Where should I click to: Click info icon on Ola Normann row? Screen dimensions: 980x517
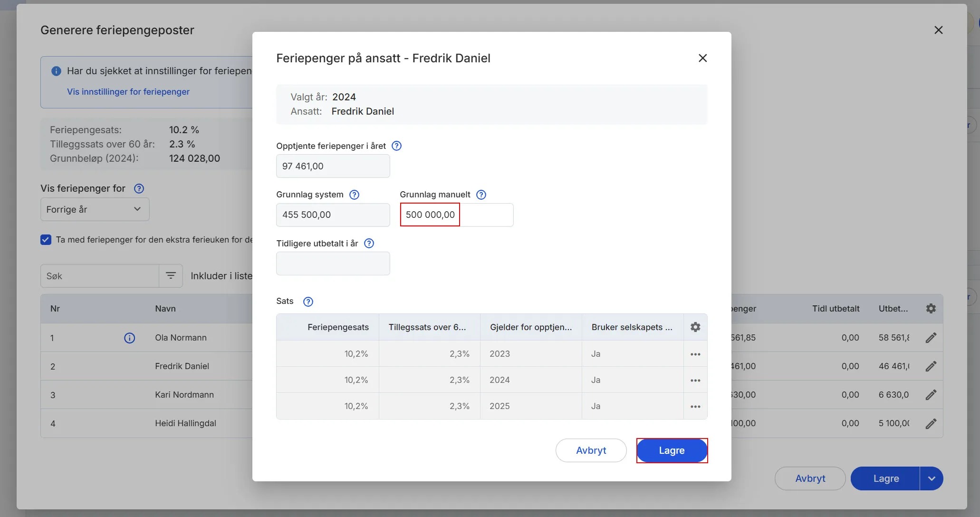tap(129, 338)
